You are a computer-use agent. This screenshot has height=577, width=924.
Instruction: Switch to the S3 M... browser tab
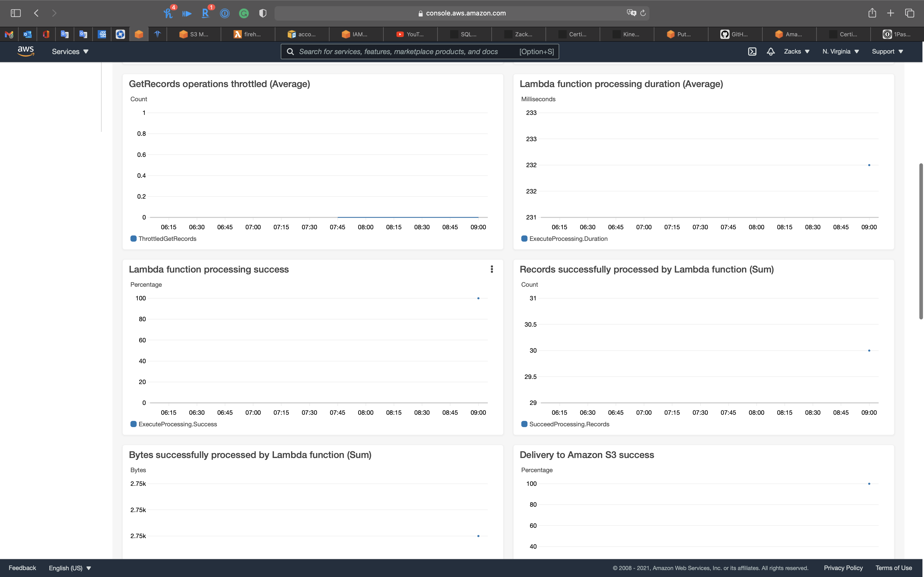194,34
